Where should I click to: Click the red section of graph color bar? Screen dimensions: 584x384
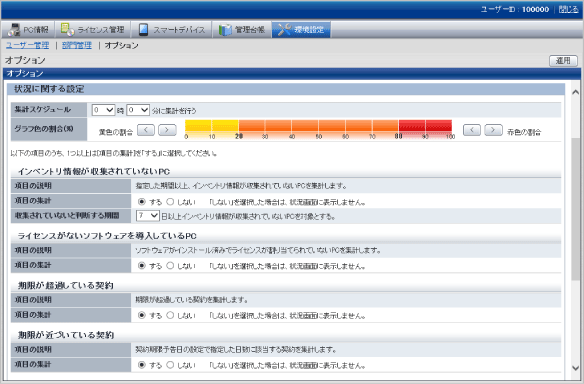click(x=425, y=126)
